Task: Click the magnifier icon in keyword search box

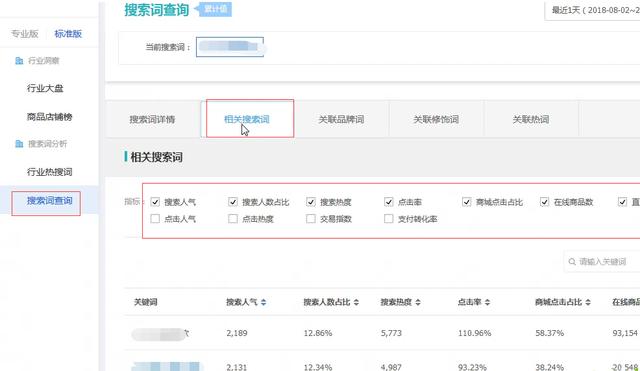Action: [x=572, y=262]
